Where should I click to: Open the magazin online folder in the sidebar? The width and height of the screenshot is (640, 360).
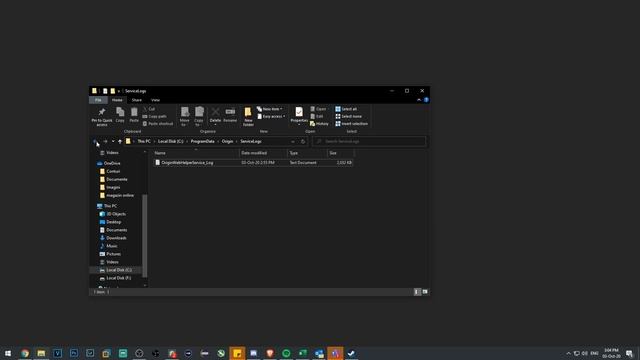[120, 196]
